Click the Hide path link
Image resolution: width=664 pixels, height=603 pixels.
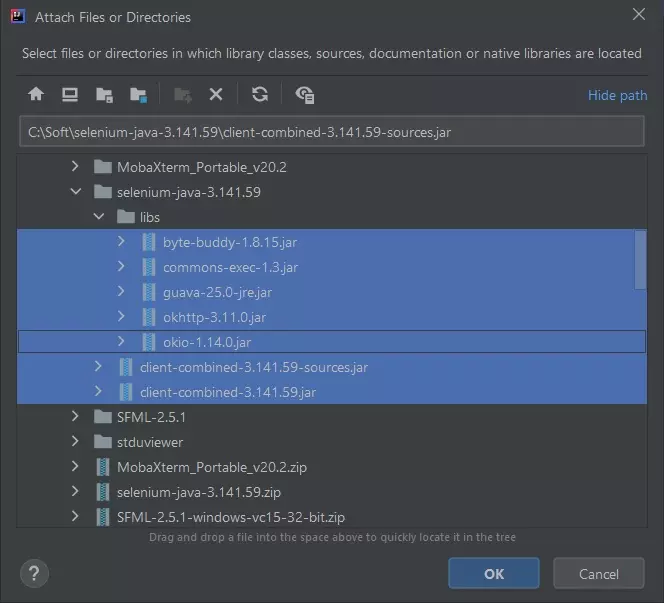(x=617, y=95)
